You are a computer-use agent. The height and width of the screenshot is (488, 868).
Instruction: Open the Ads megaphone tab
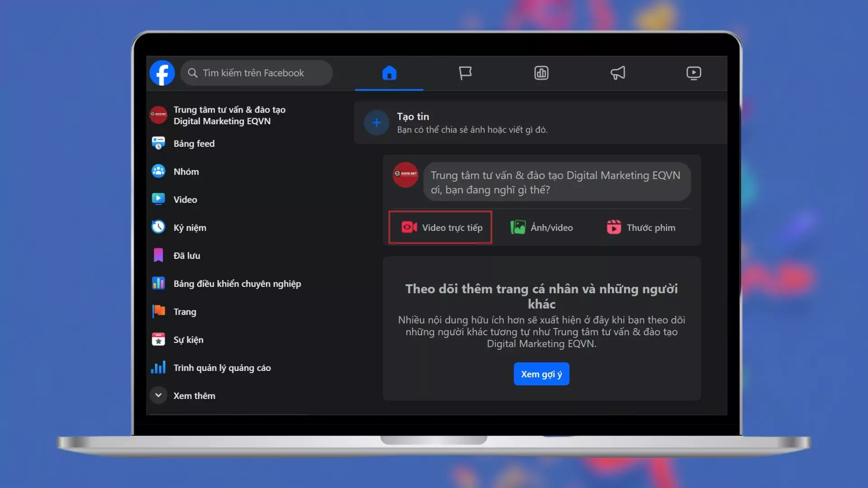point(618,73)
